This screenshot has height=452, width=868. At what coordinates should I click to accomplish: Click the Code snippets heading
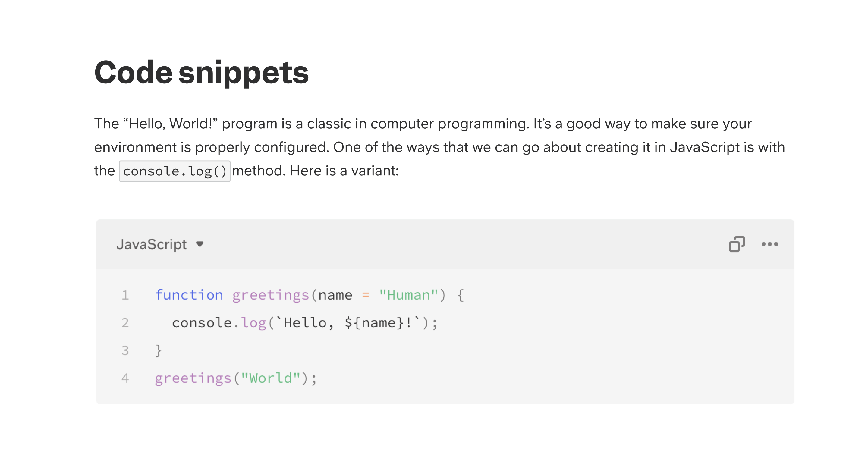coord(202,73)
